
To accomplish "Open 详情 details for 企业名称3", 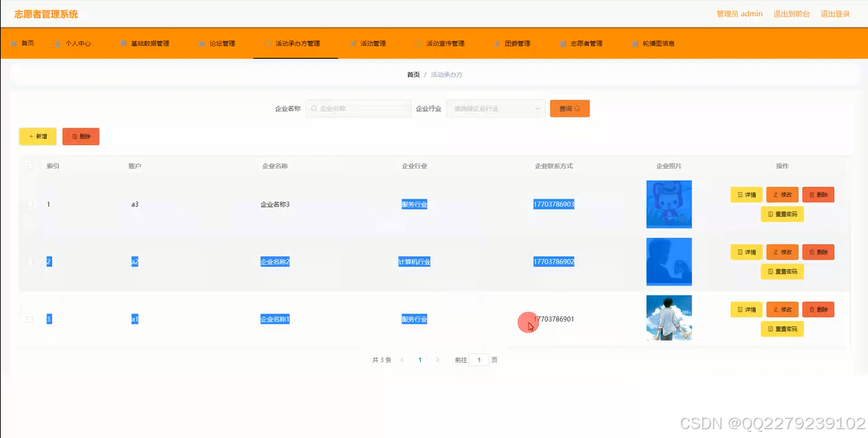I will coord(746,194).
